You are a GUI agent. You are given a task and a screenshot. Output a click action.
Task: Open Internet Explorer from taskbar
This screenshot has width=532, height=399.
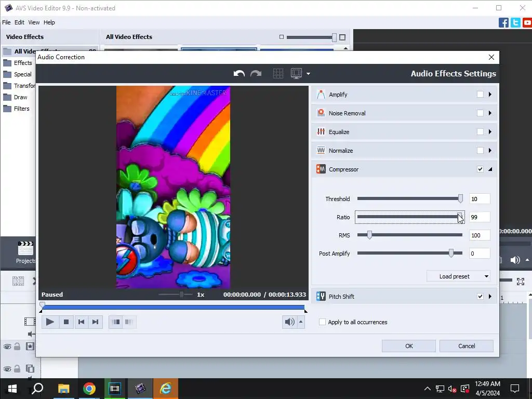coord(166,389)
